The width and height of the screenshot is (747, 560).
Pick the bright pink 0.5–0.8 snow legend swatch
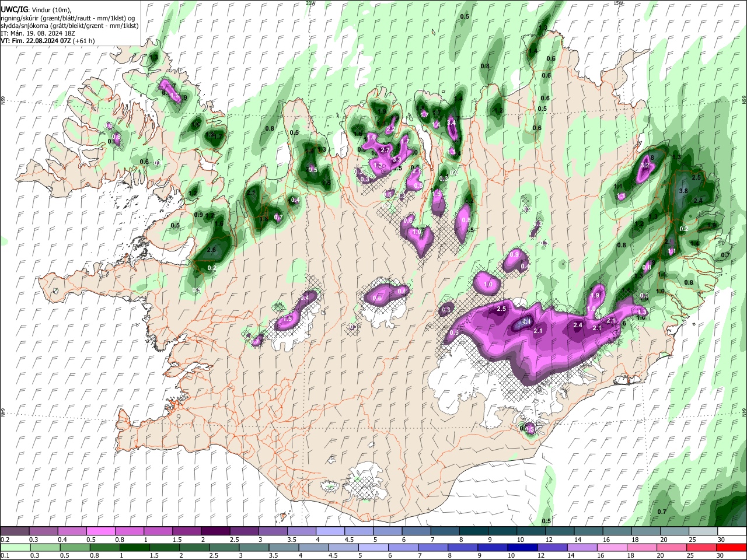[x=100, y=531]
